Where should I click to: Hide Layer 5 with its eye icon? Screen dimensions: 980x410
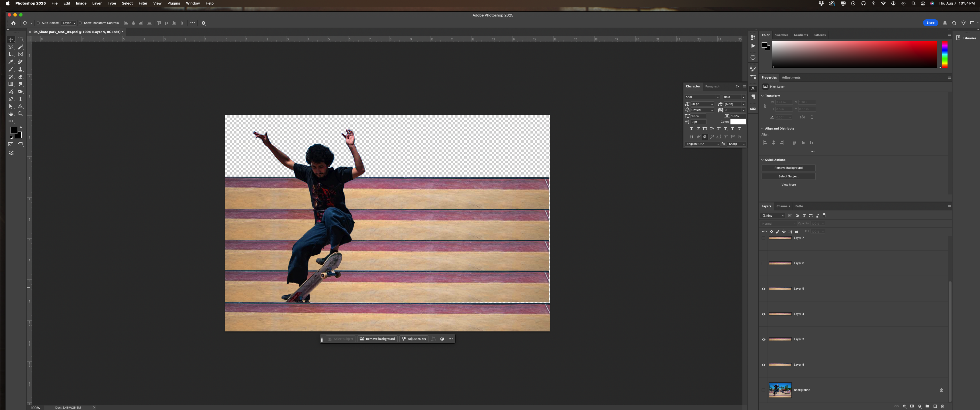tap(763, 289)
